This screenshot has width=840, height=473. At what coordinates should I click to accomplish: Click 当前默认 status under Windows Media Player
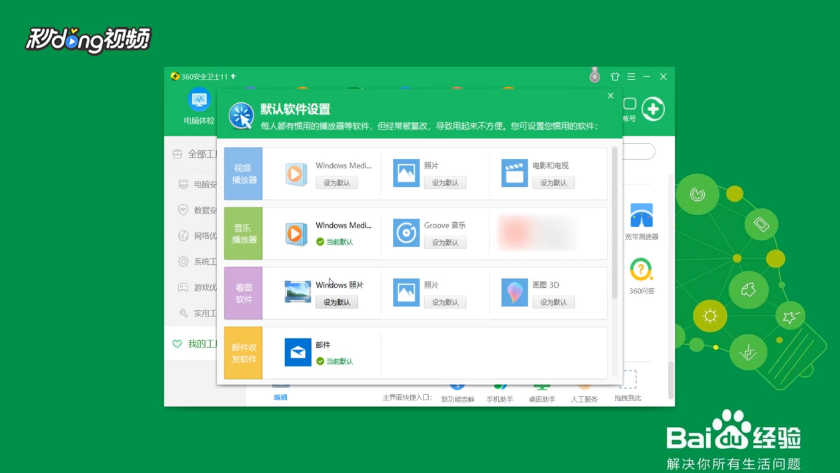pyautogui.click(x=335, y=242)
